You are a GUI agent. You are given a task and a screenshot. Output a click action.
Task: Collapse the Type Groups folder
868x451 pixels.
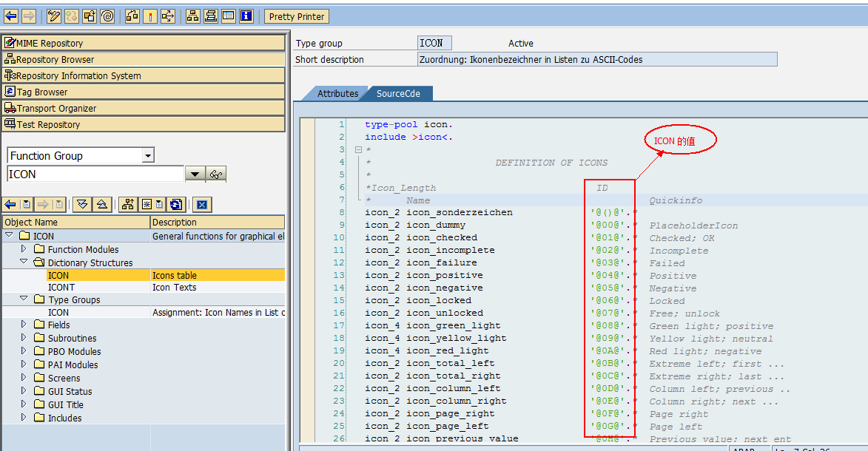click(23, 299)
